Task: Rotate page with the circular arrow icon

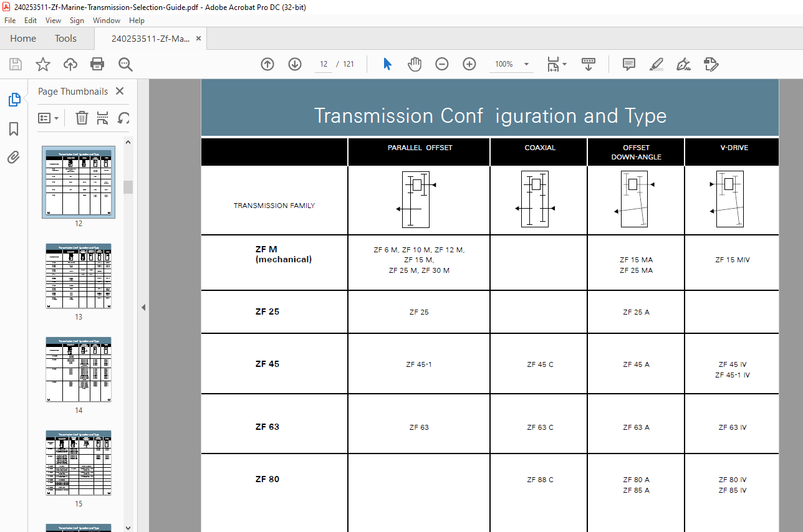Action: (123, 118)
